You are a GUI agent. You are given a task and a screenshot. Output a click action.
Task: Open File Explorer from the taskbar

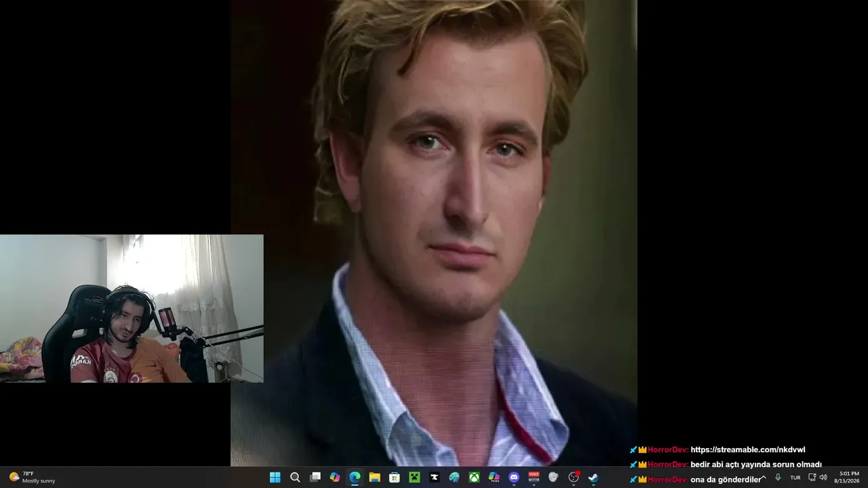(374, 477)
